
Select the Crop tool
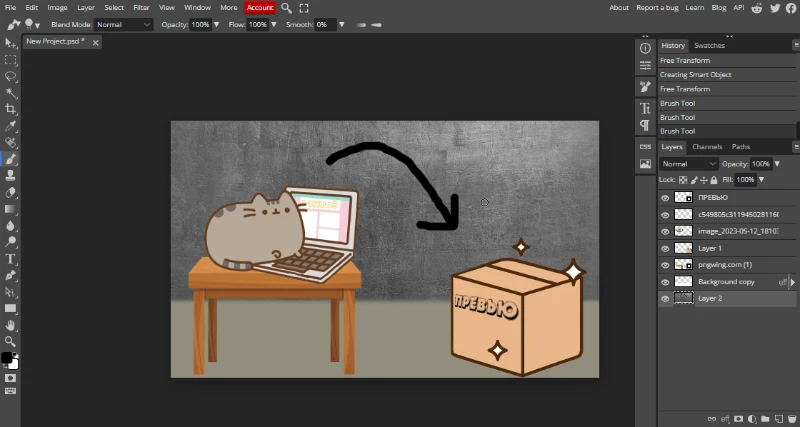(x=10, y=109)
